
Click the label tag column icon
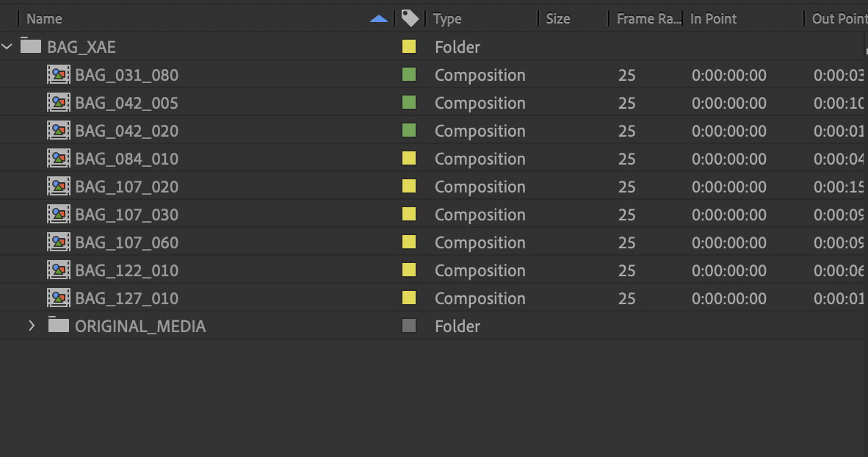pyautogui.click(x=411, y=18)
